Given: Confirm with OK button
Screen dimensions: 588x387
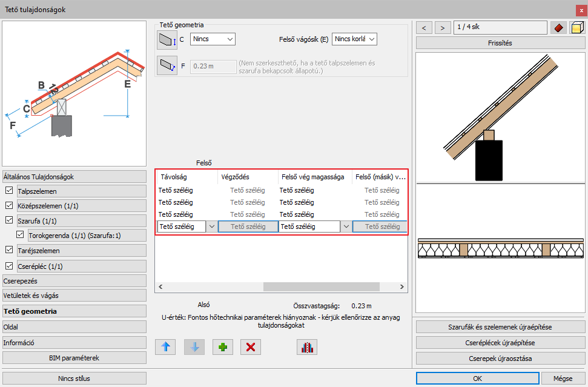Looking at the screenshot, I should [x=477, y=379].
